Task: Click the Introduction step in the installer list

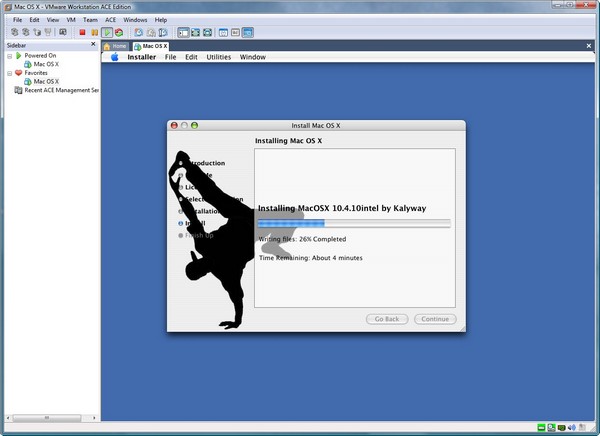Action: 205,163
